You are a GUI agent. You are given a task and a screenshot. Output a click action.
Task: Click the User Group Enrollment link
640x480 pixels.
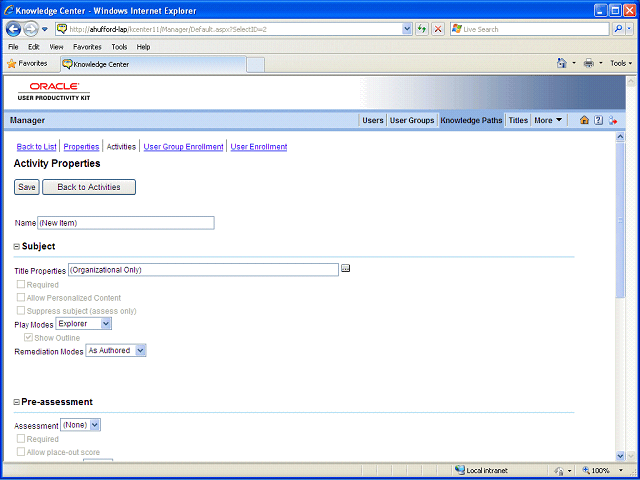(183, 147)
